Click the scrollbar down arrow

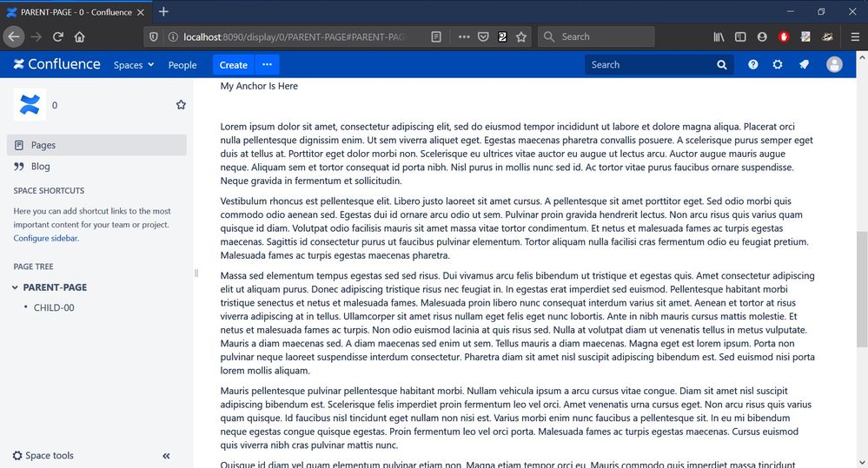coord(862,463)
